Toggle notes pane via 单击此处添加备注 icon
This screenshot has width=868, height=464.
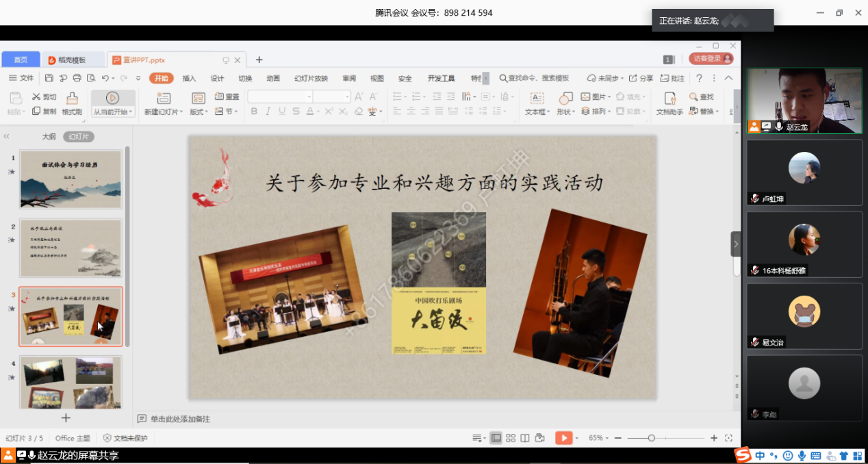(x=142, y=419)
